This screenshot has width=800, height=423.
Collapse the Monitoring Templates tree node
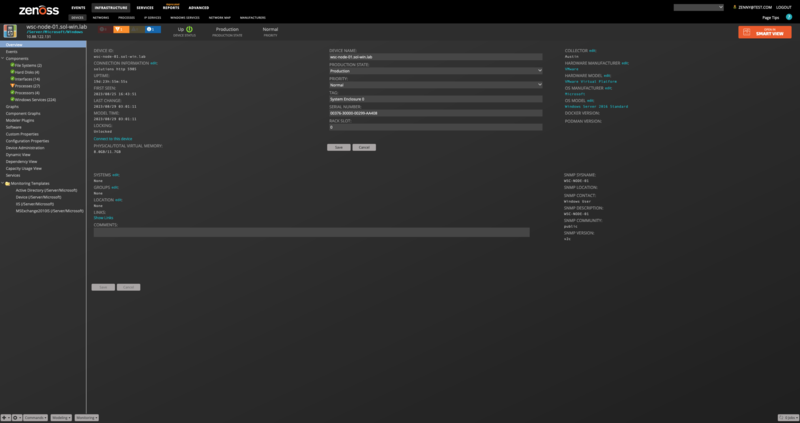tap(3, 183)
